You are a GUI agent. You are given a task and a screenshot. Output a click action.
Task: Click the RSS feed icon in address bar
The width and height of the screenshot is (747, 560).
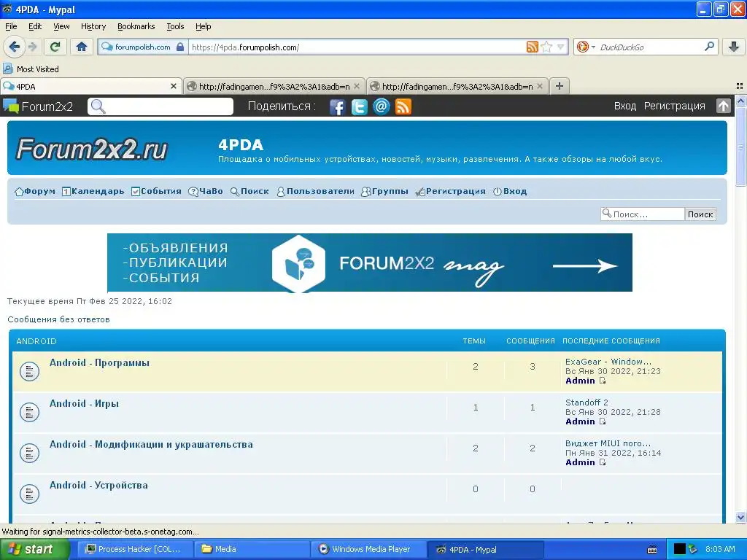pyautogui.click(x=532, y=47)
